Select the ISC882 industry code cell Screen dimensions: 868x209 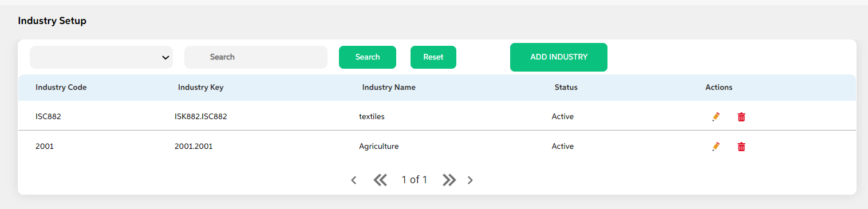pyautogui.click(x=48, y=117)
